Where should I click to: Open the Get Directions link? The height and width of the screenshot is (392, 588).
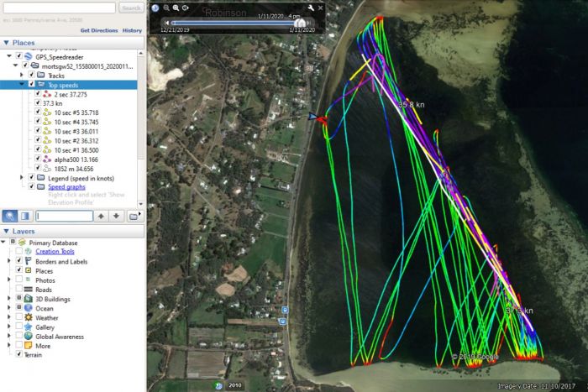pos(98,30)
